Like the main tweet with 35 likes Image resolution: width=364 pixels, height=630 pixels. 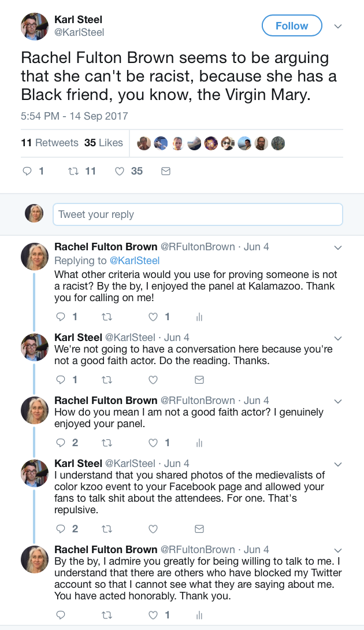point(120,171)
